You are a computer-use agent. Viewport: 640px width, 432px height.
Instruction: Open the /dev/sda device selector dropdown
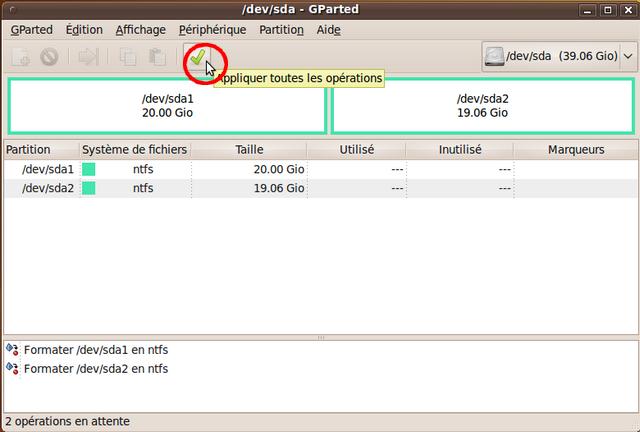[559, 56]
